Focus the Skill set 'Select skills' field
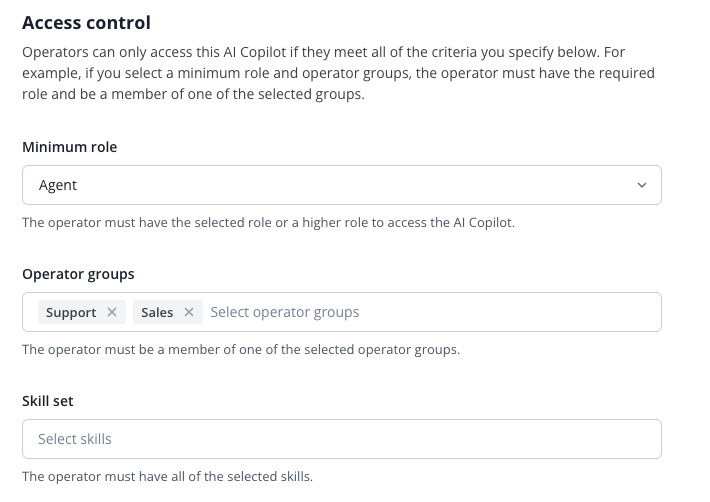Viewport: 710px width, 502px height. pyautogui.click(x=75, y=439)
